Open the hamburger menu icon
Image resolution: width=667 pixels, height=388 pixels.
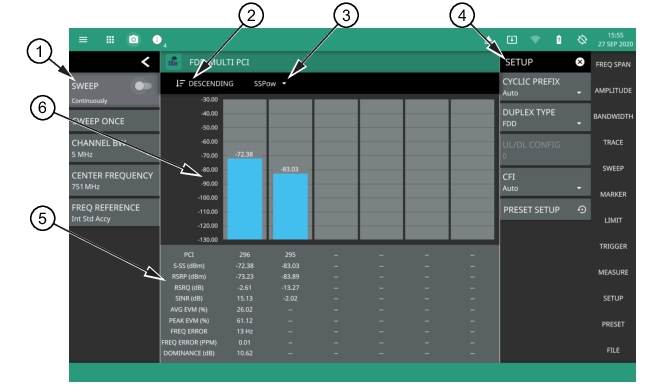pos(83,40)
